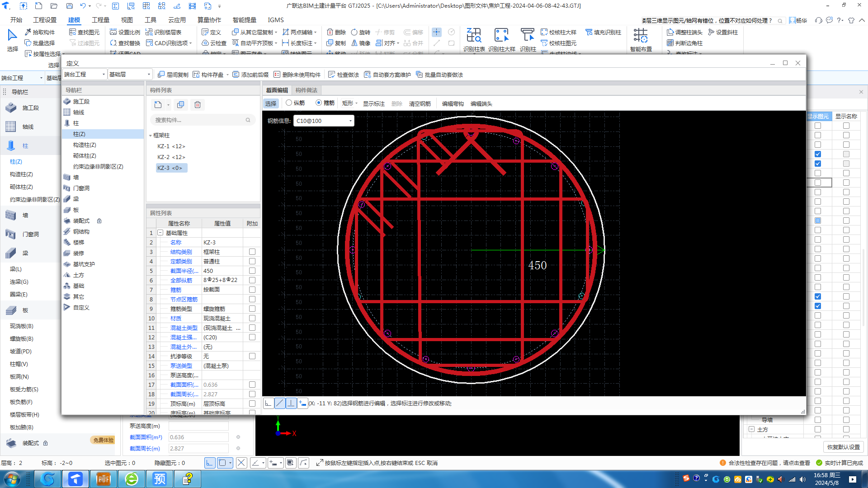The image size is (868, 488).
Task: Switch to the 构件做法 tab
Action: pyautogui.click(x=307, y=90)
